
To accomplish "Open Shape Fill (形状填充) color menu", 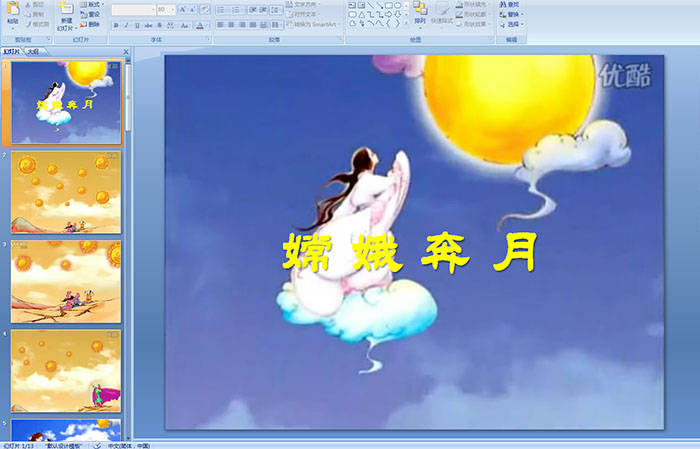I will (474, 4).
